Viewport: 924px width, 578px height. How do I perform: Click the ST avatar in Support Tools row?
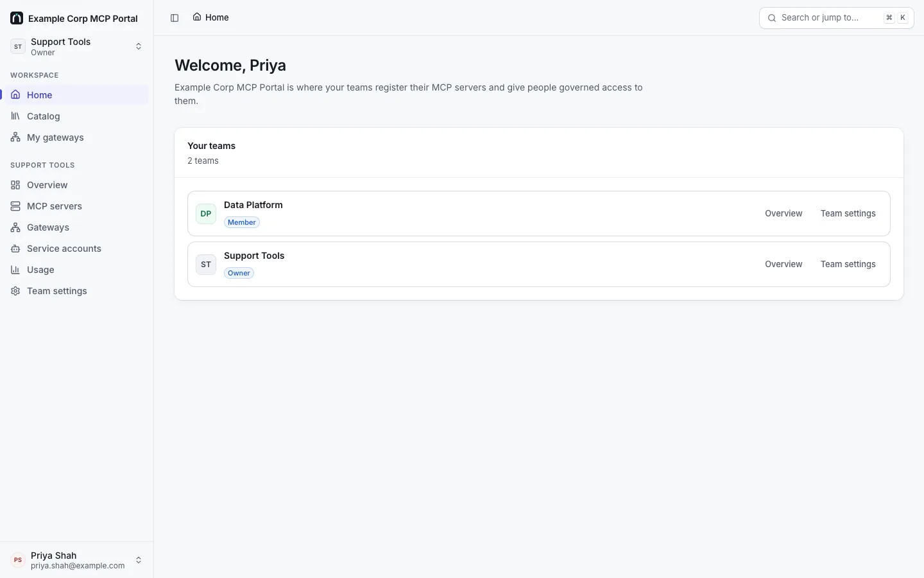click(x=206, y=264)
